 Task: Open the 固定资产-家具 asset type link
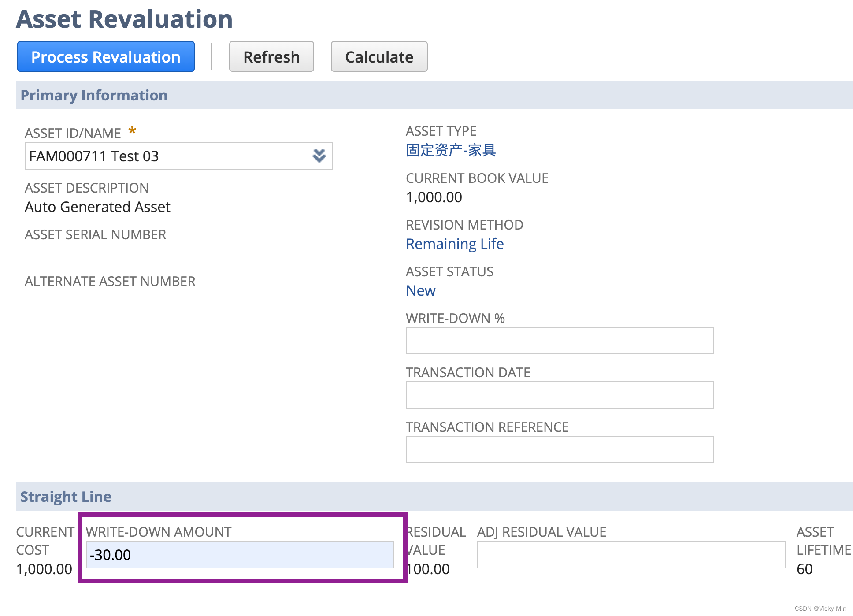point(451,150)
